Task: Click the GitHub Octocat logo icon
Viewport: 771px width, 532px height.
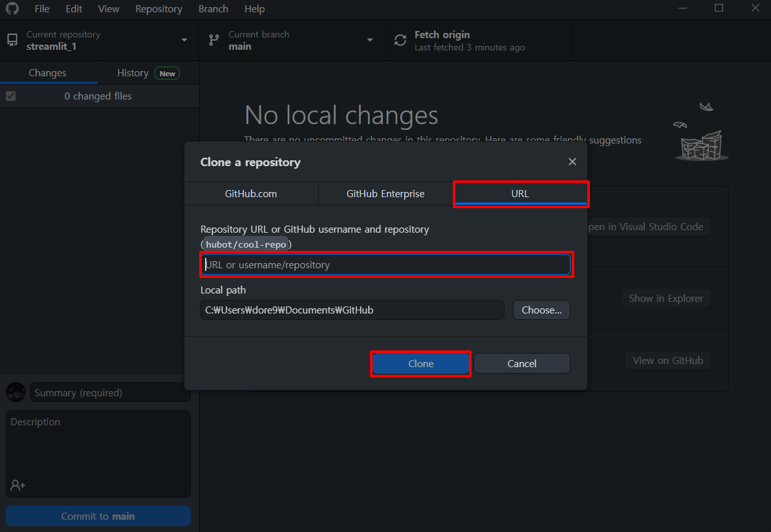Action: (x=12, y=8)
